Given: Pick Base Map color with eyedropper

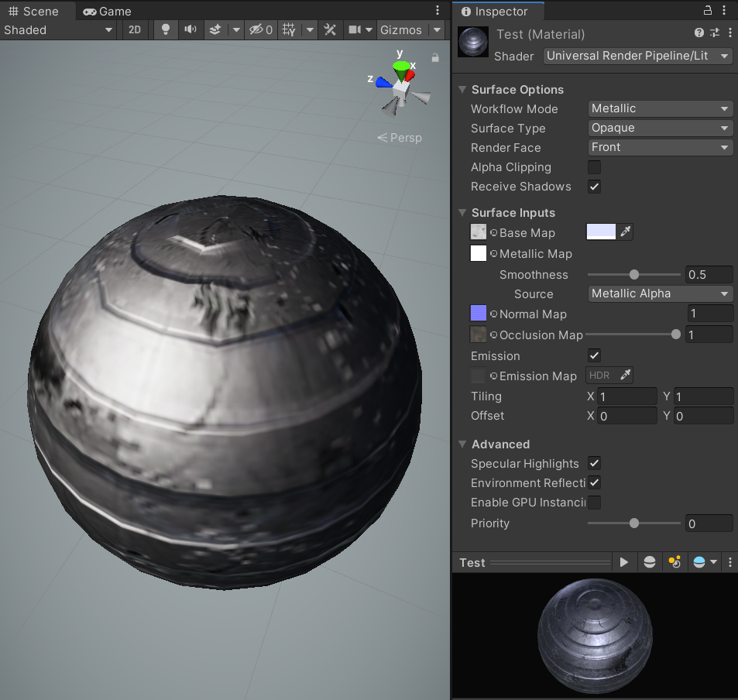Looking at the screenshot, I should (x=626, y=232).
